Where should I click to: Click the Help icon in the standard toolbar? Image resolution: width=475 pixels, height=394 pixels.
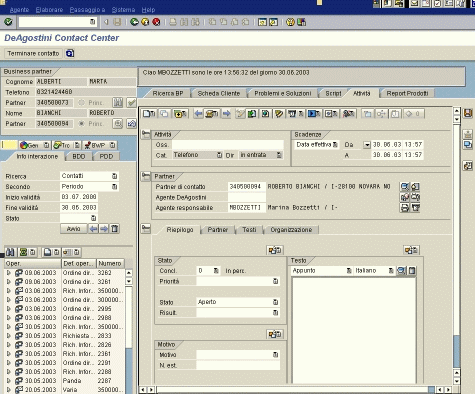coord(290,22)
